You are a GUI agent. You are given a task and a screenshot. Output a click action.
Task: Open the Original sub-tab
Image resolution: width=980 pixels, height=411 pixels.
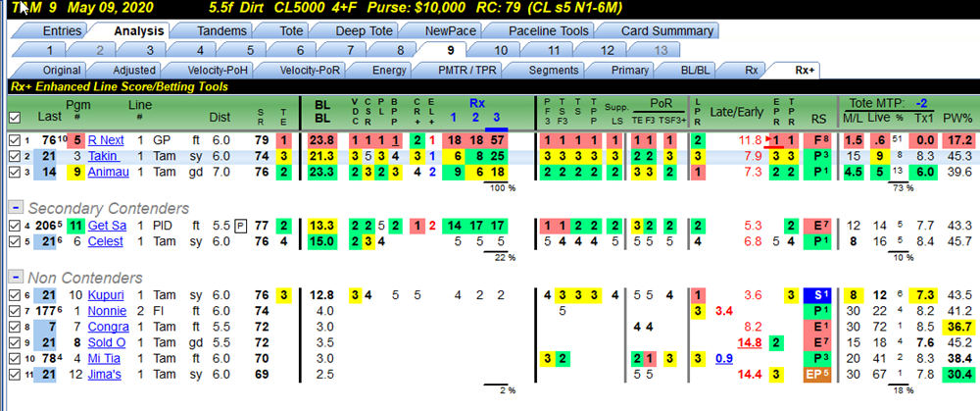(x=61, y=70)
